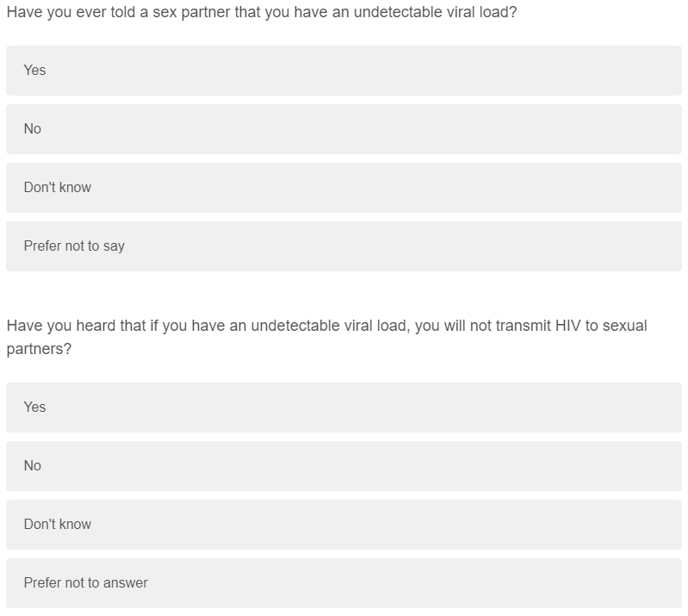Click 'Don't know' text in the upper answer group

[x=58, y=188]
